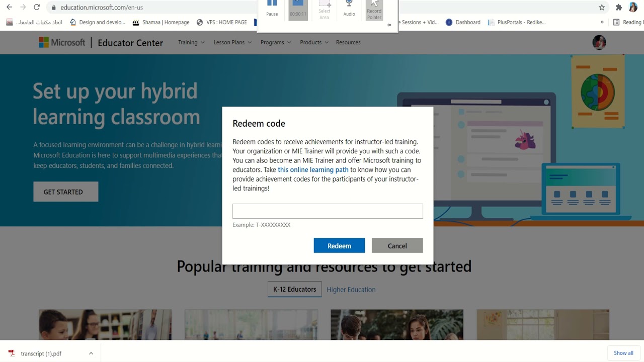Go back with the browser back arrow
The height and width of the screenshot is (362, 644).
pos(9,8)
